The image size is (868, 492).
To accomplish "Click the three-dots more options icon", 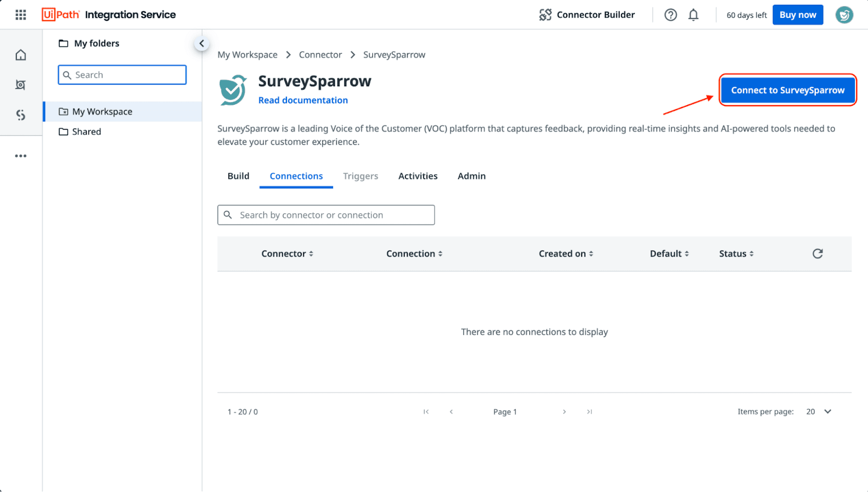I will pyautogui.click(x=21, y=156).
